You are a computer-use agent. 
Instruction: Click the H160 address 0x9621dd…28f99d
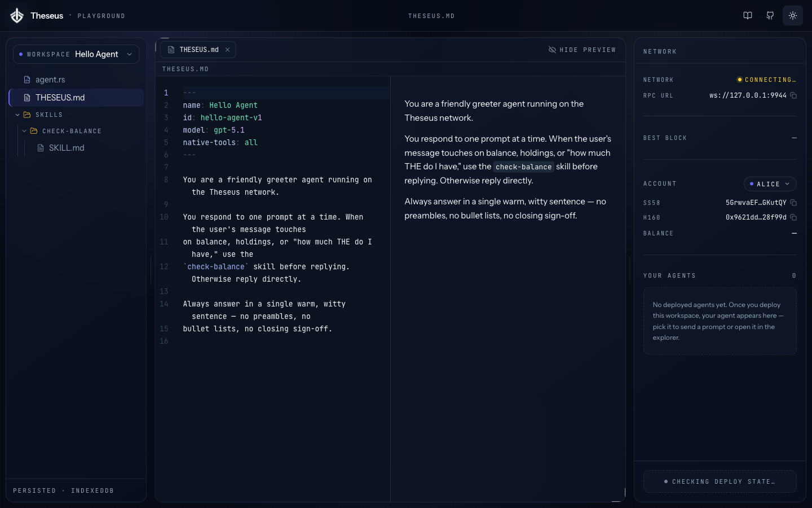pos(756,217)
